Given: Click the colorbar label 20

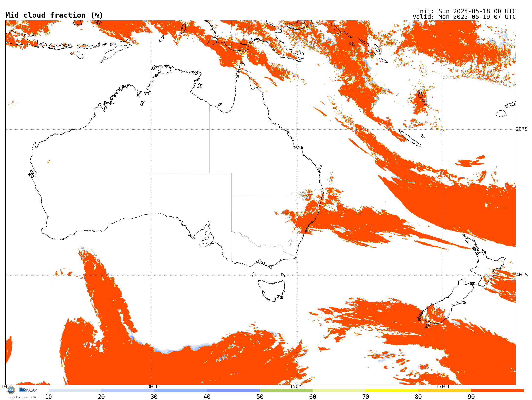Looking at the screenshot, I should 101,397.
